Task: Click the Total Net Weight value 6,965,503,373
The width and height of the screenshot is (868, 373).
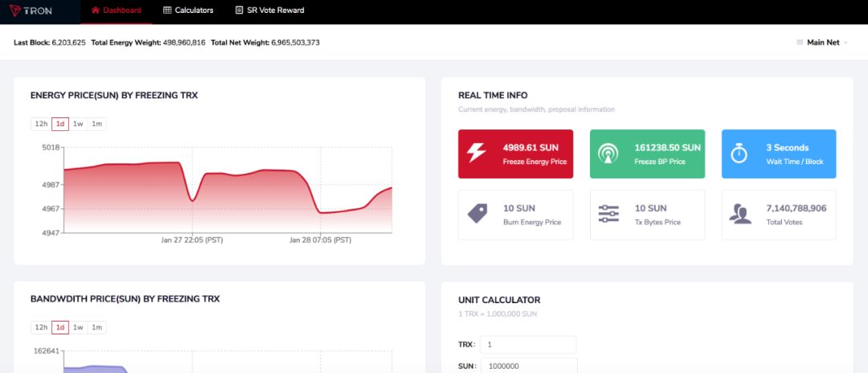Action: coord(295,43)
